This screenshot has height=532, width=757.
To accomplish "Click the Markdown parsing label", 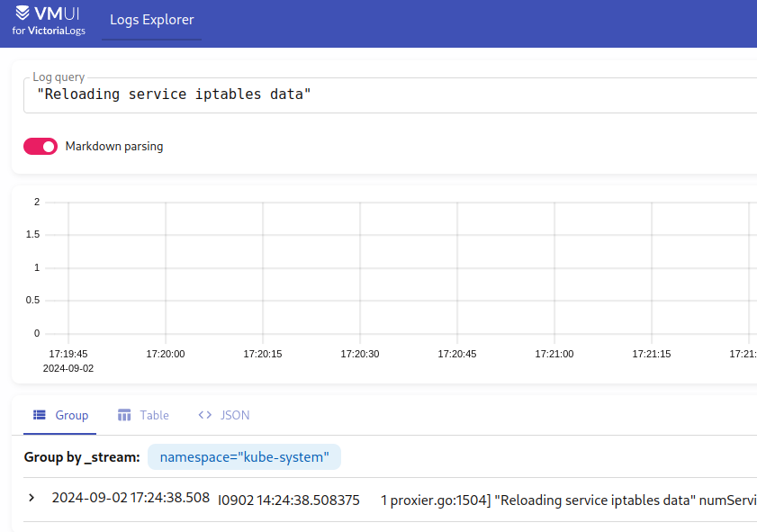I will pos(114,146).
